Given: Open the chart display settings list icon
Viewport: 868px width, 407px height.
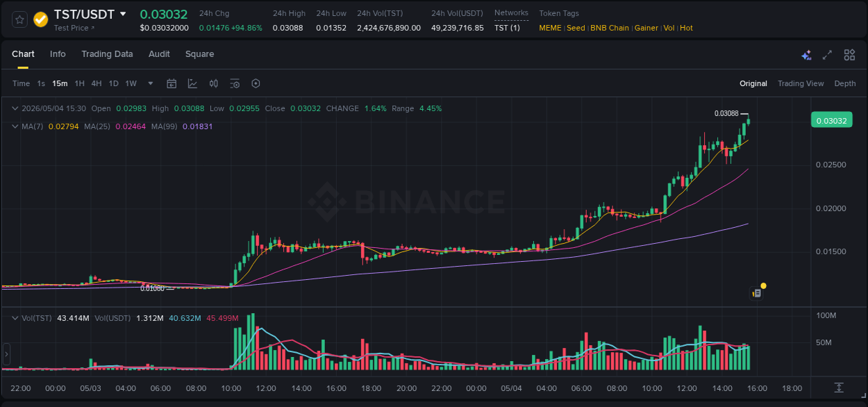Looking at the screenshot, I should coord(235,83).
